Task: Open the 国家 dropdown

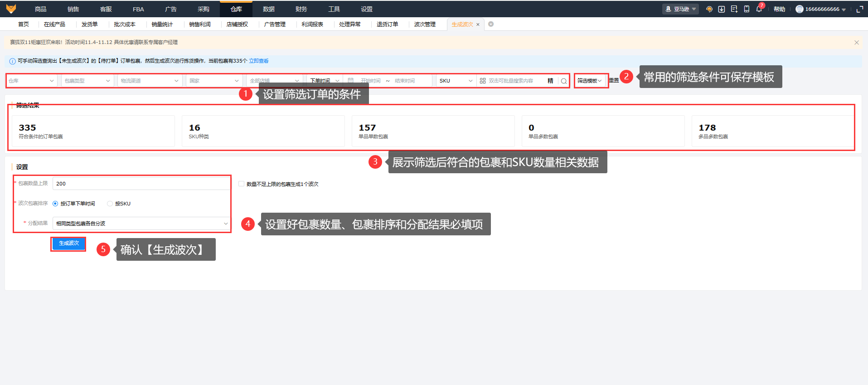Action: coord(214,81)
